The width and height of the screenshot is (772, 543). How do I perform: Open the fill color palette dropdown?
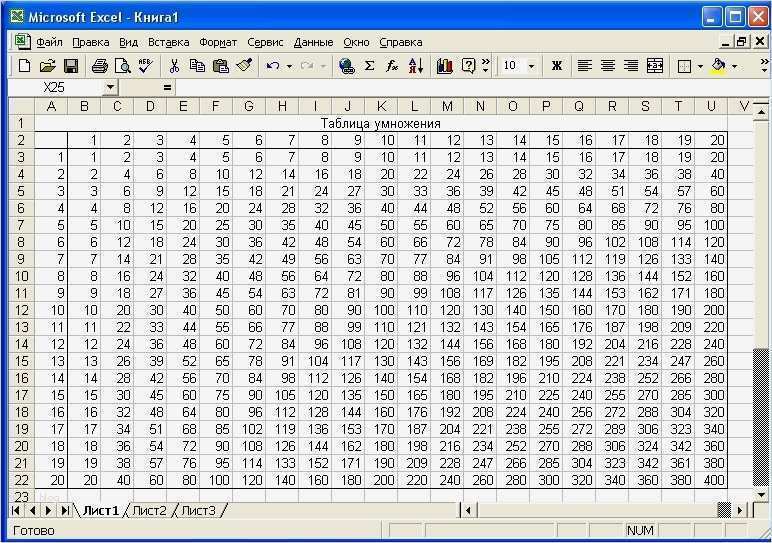[735, 66]
